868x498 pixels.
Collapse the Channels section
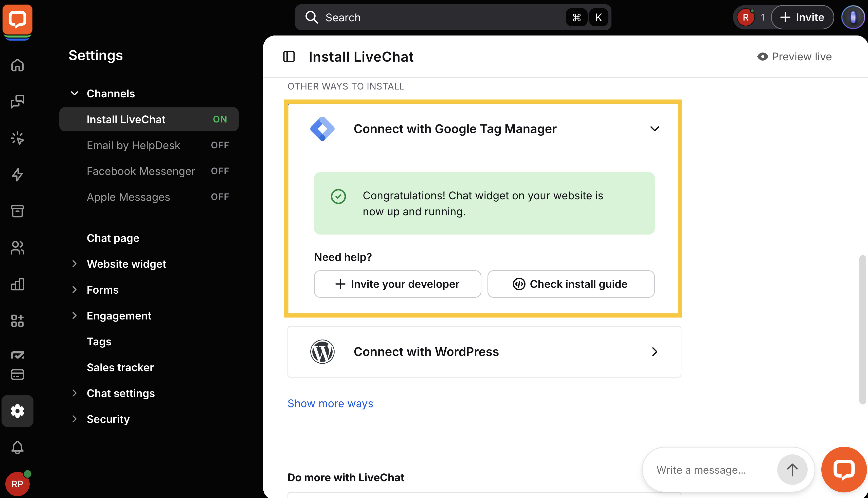tap(74, 93)
